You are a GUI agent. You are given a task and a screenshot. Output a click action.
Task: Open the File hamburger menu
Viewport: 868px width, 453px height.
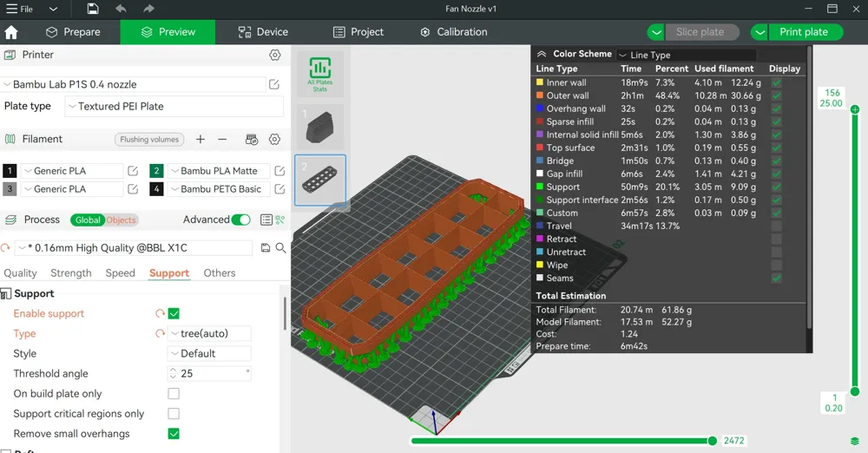coord(19,9)
